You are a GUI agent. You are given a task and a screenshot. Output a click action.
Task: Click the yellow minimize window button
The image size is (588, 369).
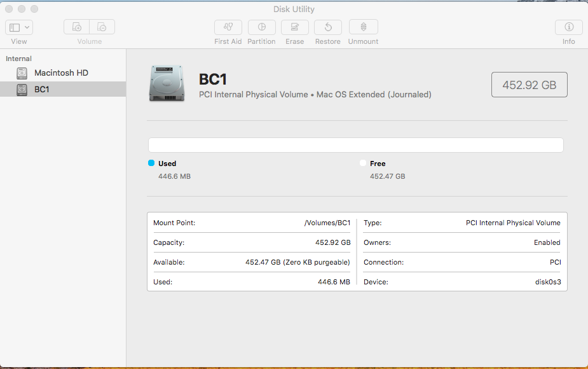(x=22, y=9)
